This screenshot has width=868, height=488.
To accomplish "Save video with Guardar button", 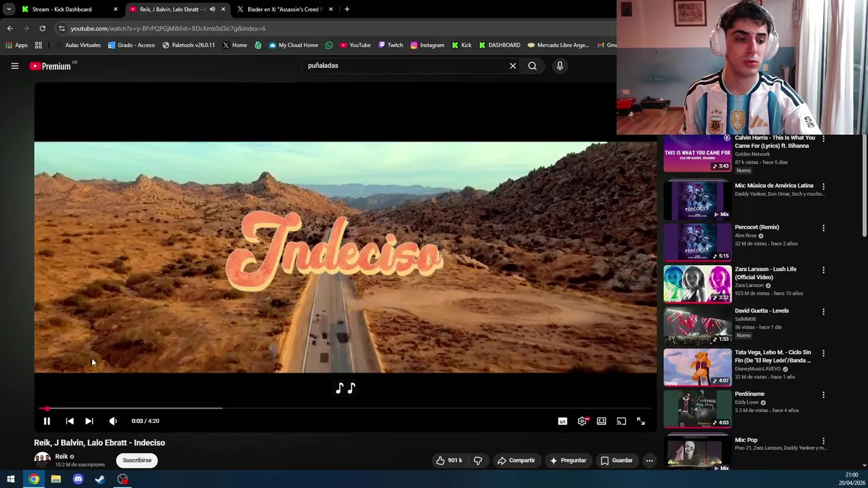I will (x=616, y=461).
